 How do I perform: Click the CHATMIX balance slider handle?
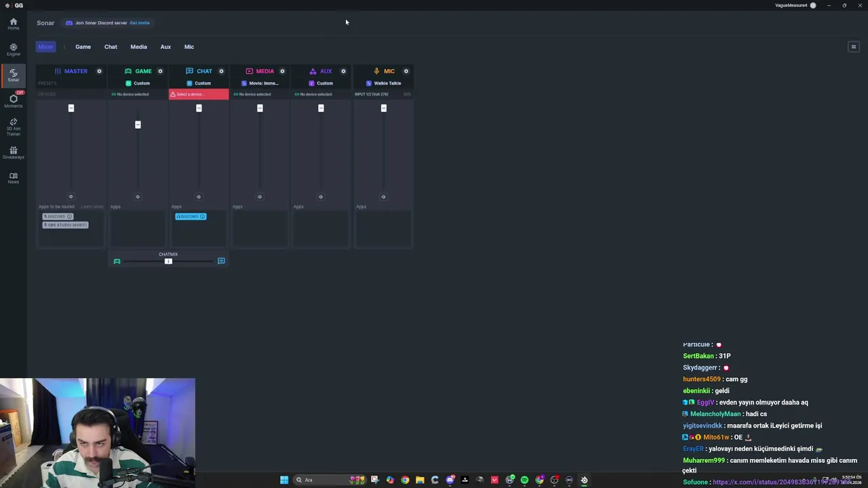pyautogui.click(x=168, y=261)
